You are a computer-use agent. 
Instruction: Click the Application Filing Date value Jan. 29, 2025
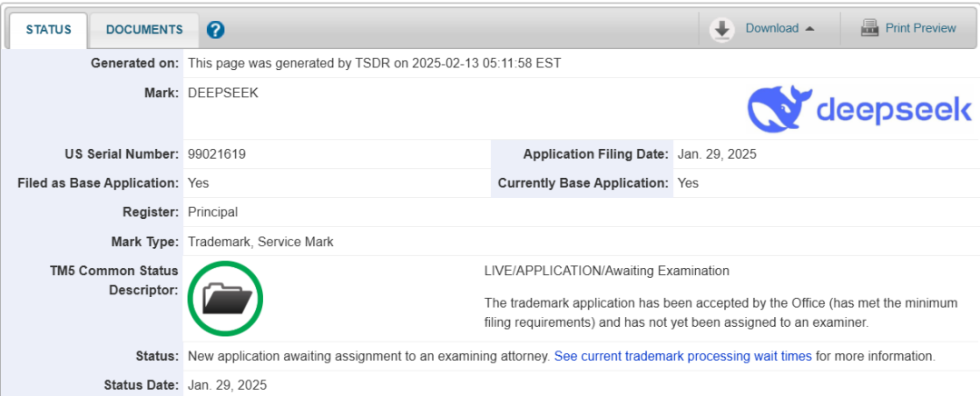[x=717, y=154]
